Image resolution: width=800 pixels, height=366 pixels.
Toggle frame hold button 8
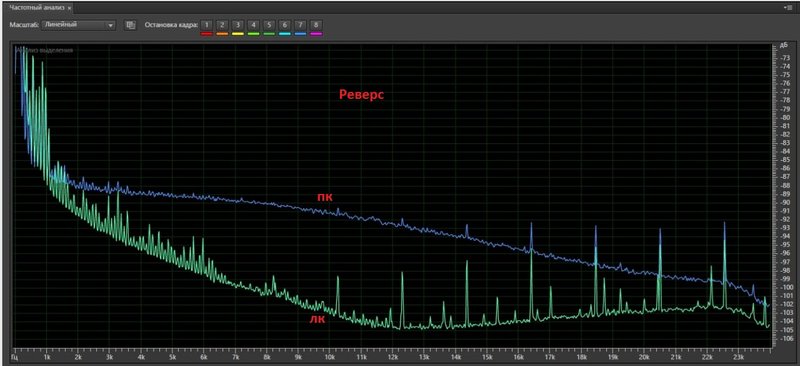click(x=316, y=25)
